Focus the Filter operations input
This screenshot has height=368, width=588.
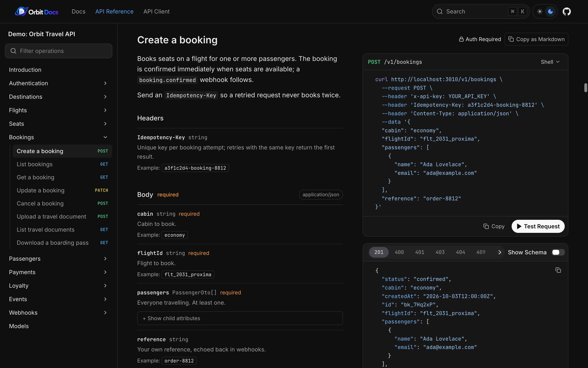point(58,51)
